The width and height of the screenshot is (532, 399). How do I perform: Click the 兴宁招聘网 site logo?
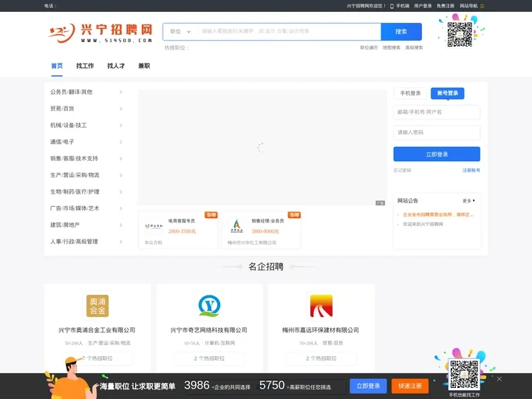[x=100, y=33]
